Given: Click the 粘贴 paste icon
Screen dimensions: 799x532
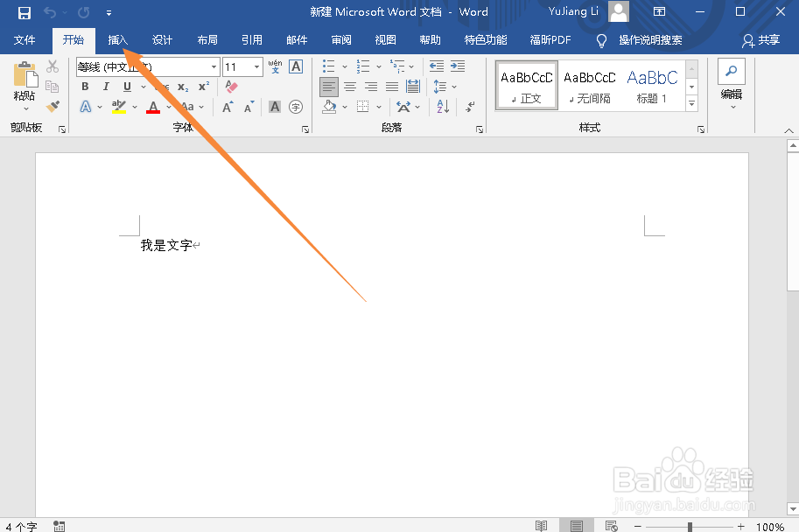Looking at the screenshot, I should (x=25, y=74).
